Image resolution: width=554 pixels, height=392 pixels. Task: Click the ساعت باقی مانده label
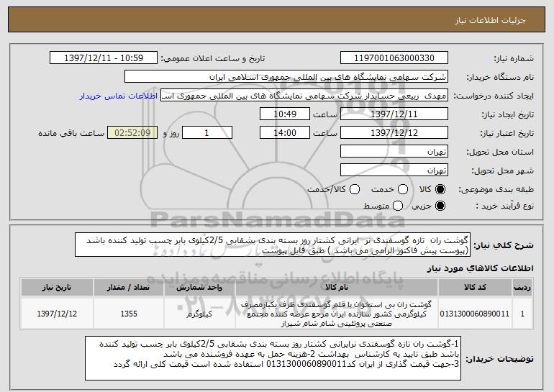tap(71, 134)
